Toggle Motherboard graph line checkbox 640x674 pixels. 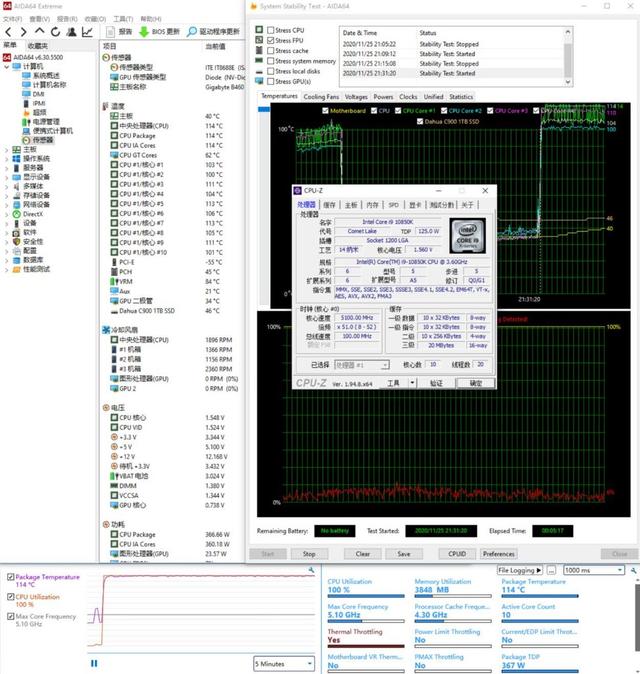325,111
